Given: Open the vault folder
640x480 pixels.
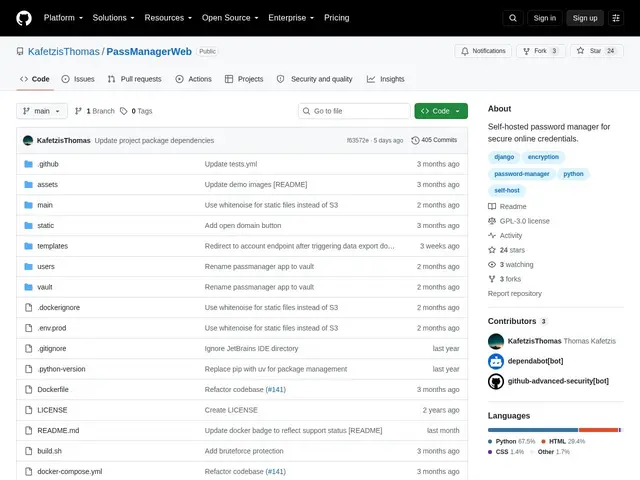Looking at the screenshot, I should pyautogui.click(x=44, y=287).
